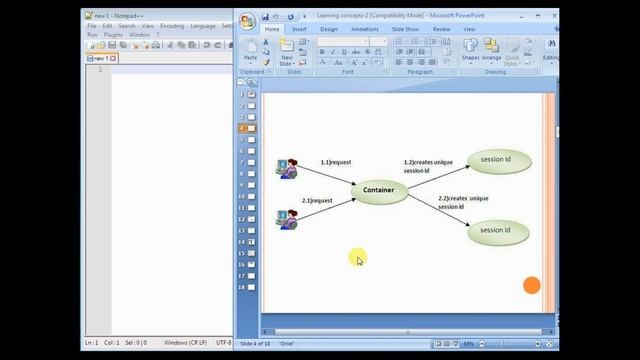Screen dimensions: 640x360
Task: Click Undo icon in Notepad++ toolbar
Action: pos(207,45)
